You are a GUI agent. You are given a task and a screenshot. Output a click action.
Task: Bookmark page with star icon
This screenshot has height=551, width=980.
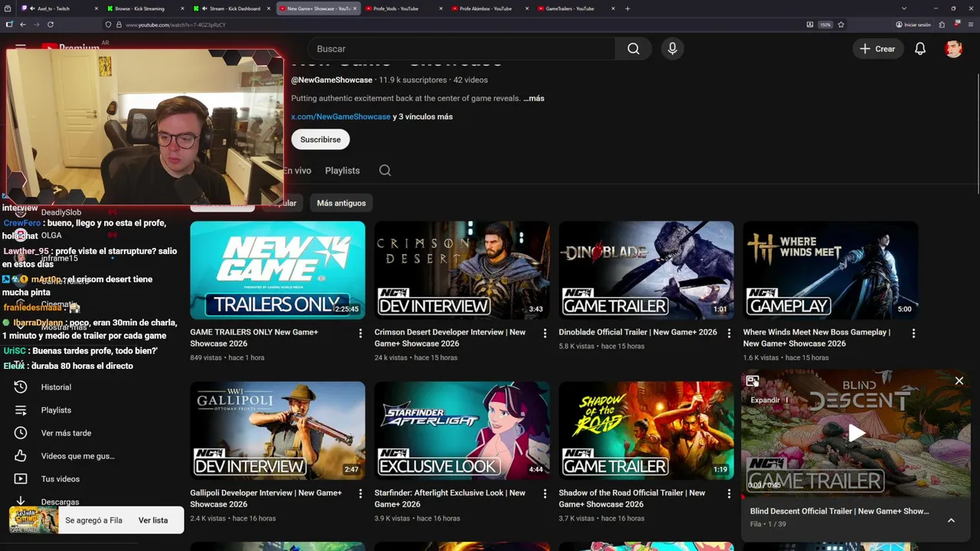(841, 24)
